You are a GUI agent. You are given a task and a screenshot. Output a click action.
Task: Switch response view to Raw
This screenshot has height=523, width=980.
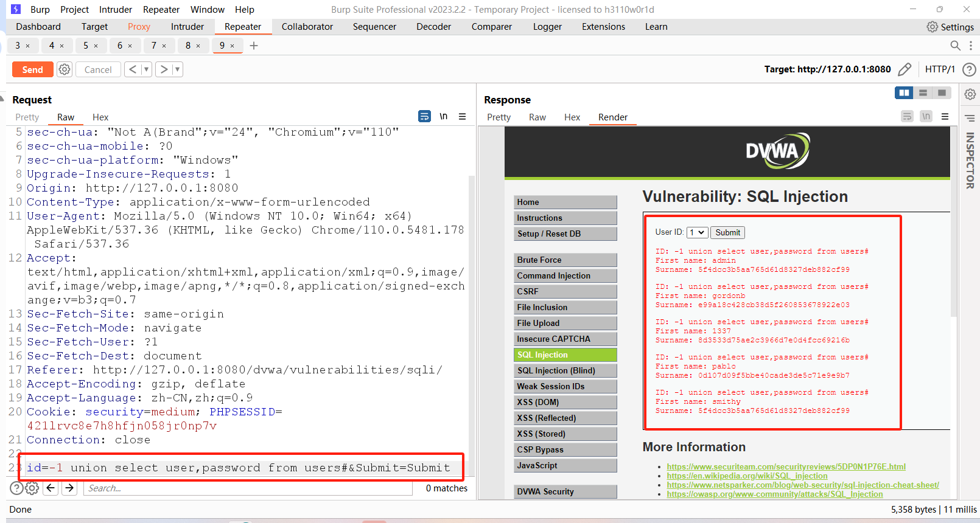[x=537, y=117]
